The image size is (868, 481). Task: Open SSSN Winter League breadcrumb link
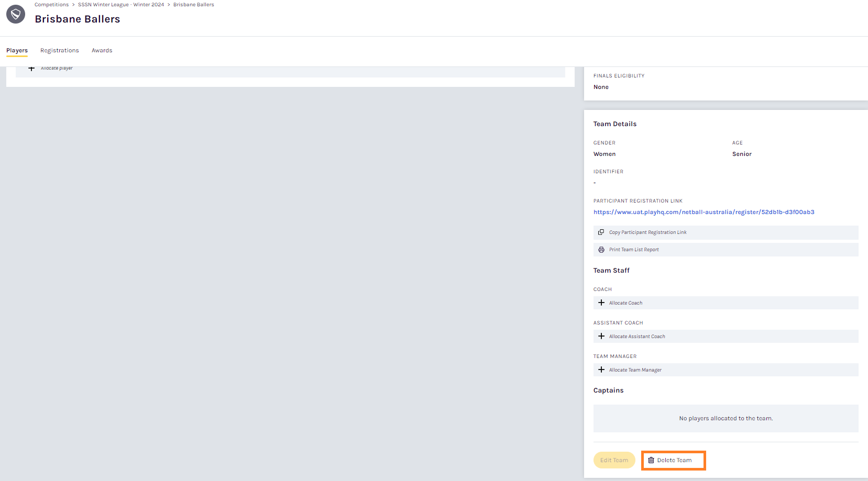[121, 5]
